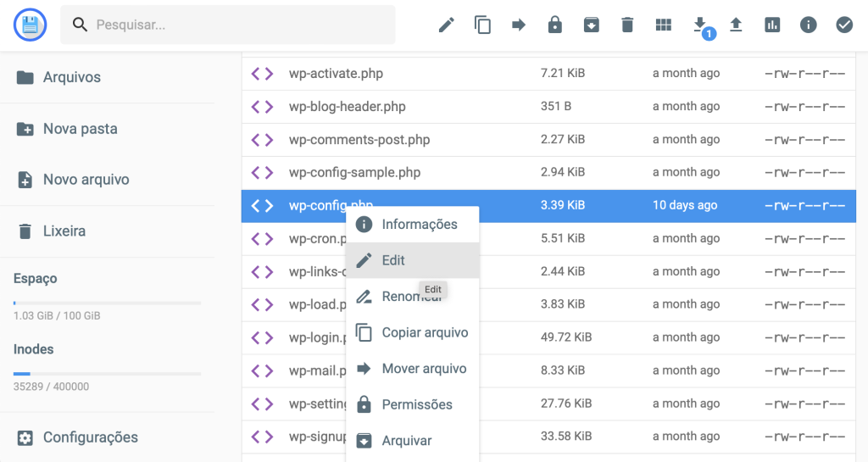Click the search magnifier icon
868x462 pixels.
point(81,25)
